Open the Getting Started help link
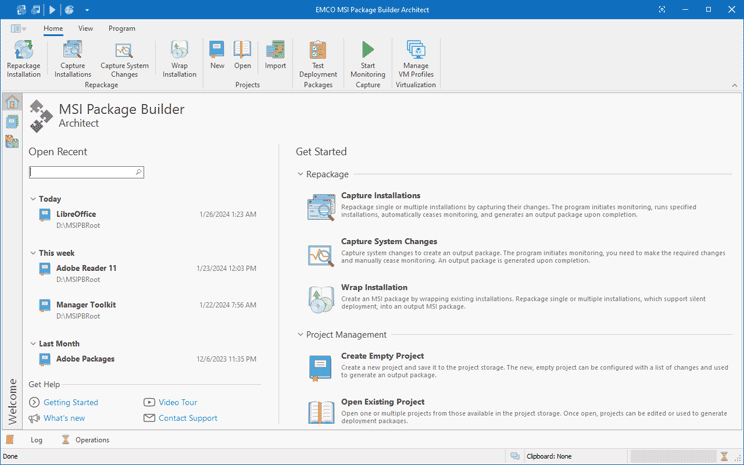744x465 pixels. click(x=71, y=402)
